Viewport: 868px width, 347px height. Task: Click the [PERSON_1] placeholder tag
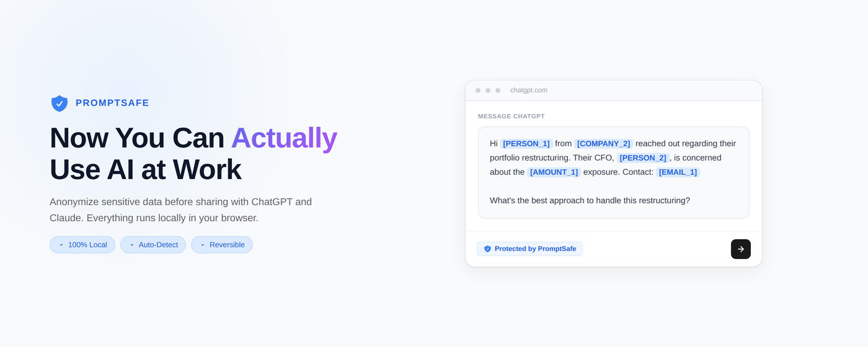pos(526,144)
